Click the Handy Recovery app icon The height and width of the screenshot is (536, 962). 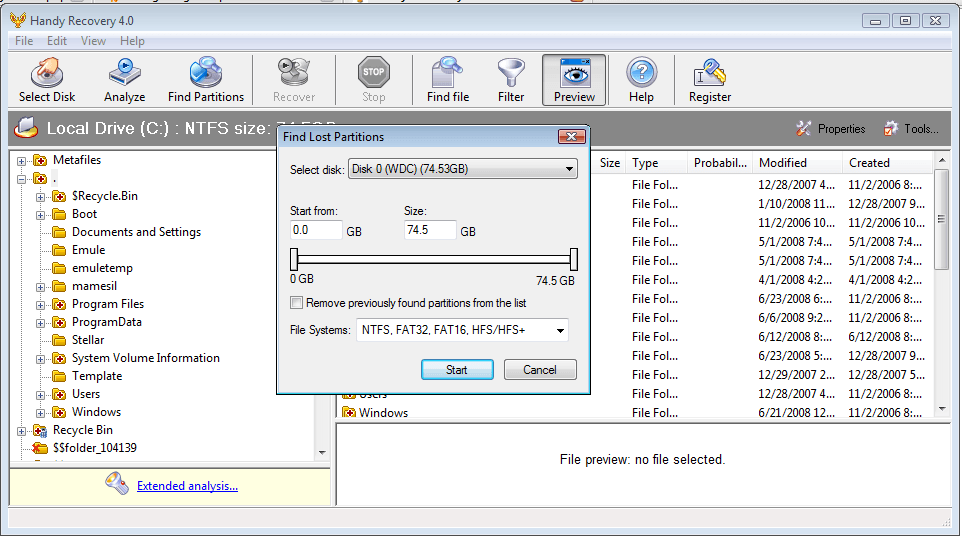point(18,20)
